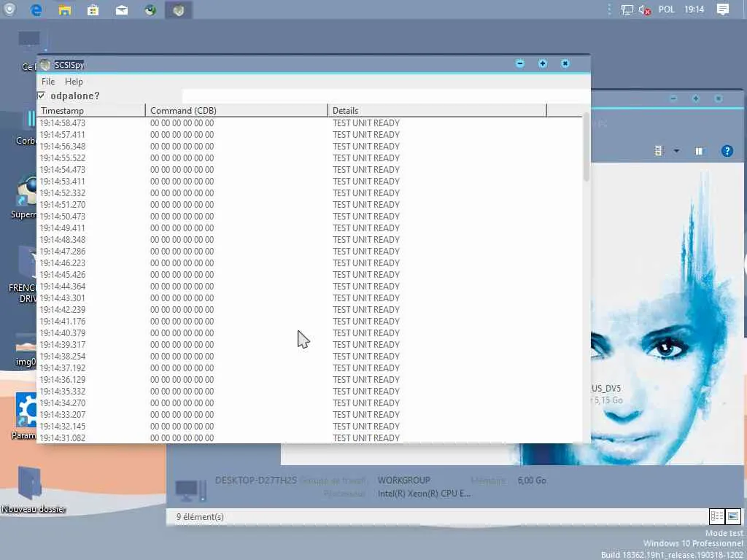Select the row with timestamp 19:14:40.379
This screenshot has width=747, height=560.
click(x=309, y=332)
